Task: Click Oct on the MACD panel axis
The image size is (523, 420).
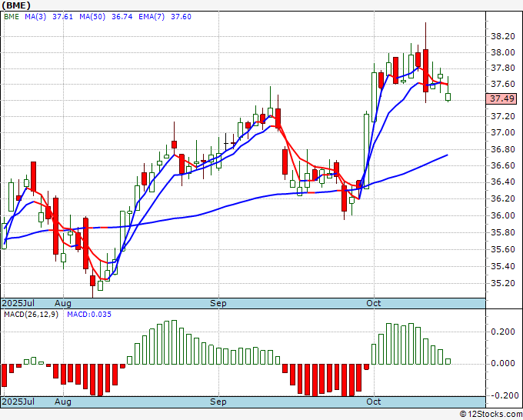Action: point(374,402)
